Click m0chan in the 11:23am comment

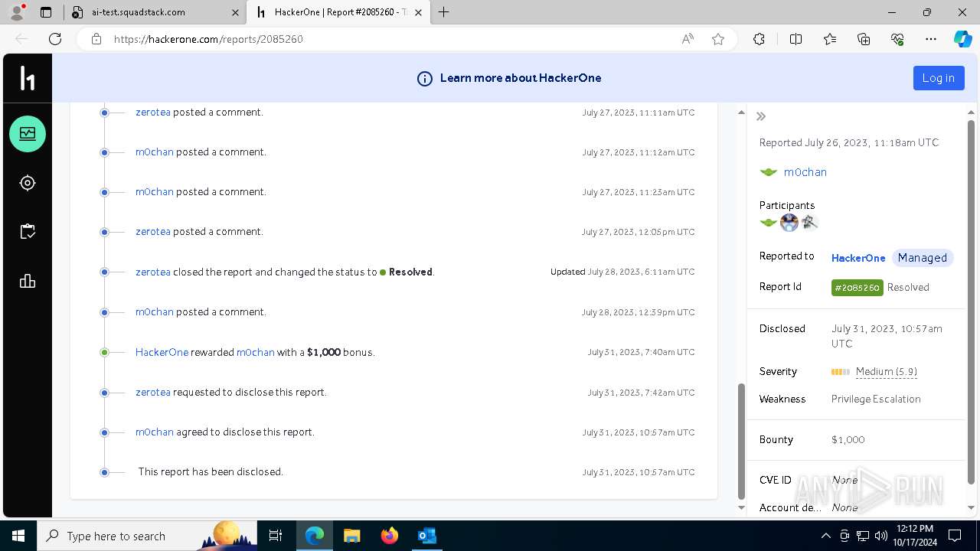155,192
